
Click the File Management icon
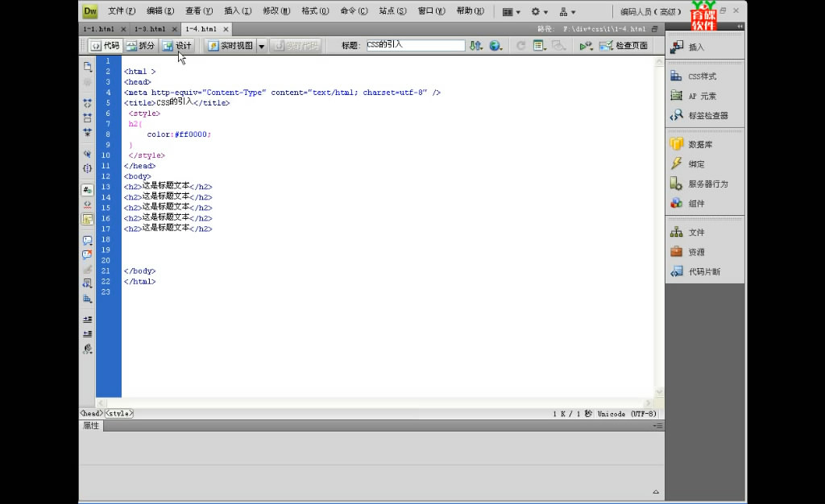[x=476, y=46]
